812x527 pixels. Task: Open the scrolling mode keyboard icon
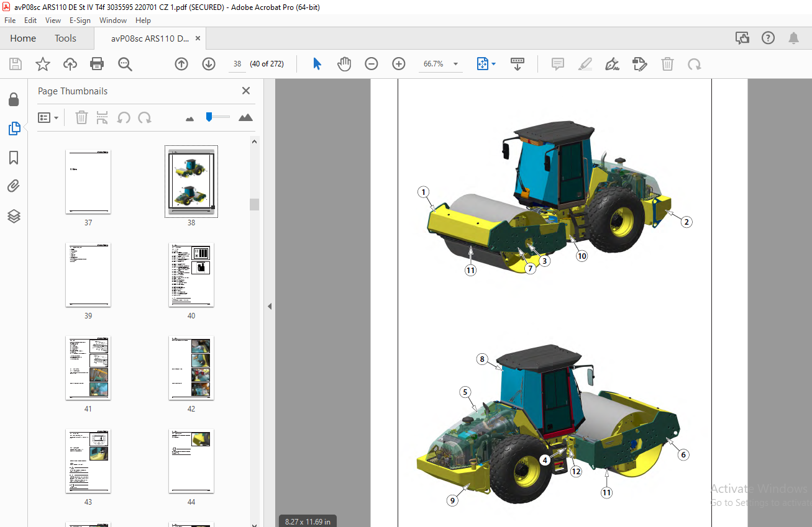coord(518,64)
